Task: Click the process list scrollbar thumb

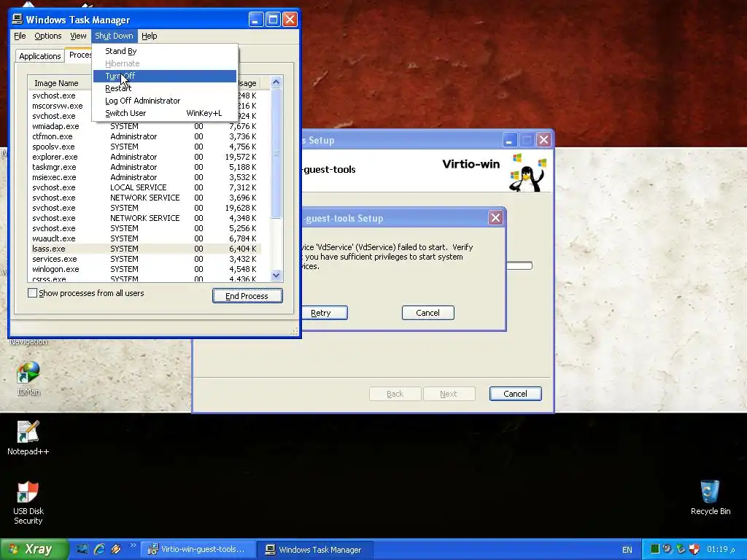Action: [276, 153]
